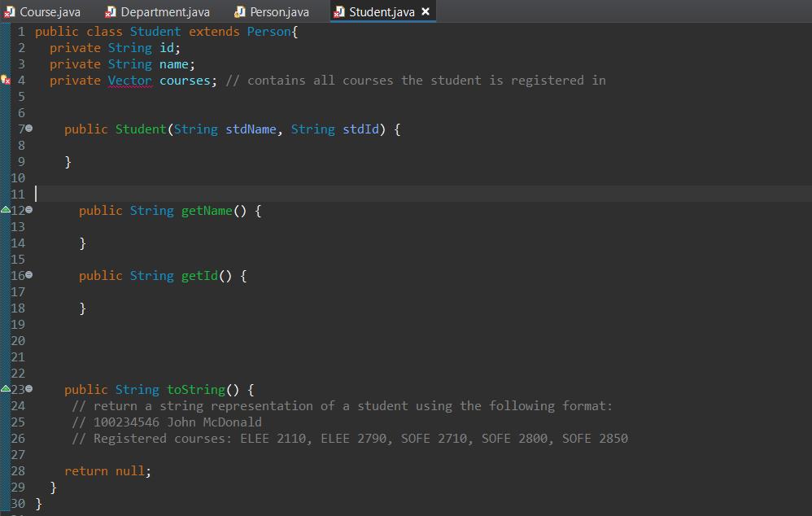Image resolution: width=812 pixels, height=516 pixels.
Task: Click line number 11 in the gutter
Action: (18, 194)
